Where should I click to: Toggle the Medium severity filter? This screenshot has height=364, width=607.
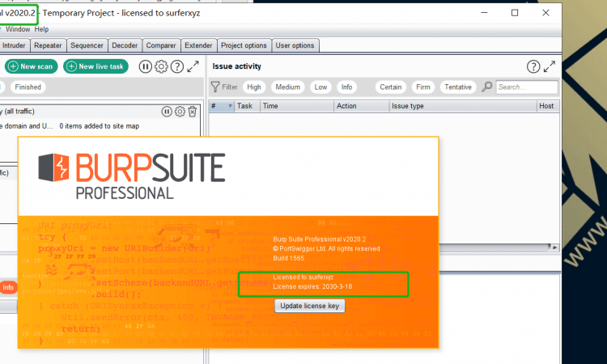click(x=287, y=87)
